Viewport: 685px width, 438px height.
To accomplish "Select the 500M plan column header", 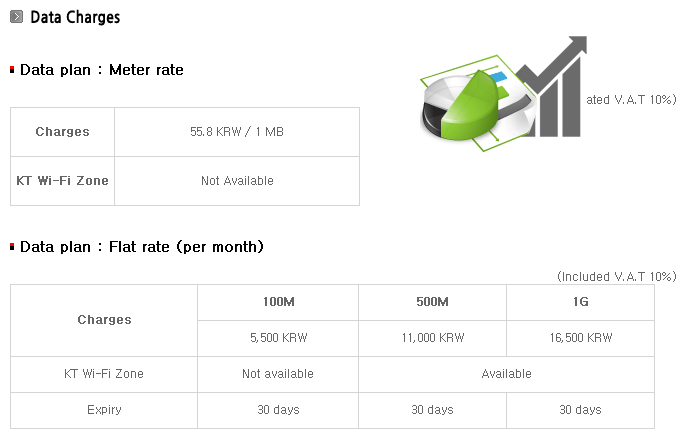I will pos(432,301).
